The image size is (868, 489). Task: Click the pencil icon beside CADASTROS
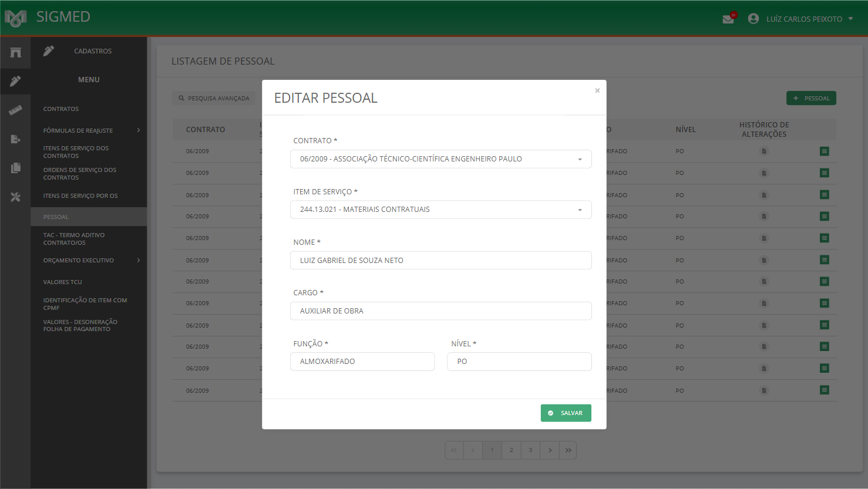click(x=49, y=51)
